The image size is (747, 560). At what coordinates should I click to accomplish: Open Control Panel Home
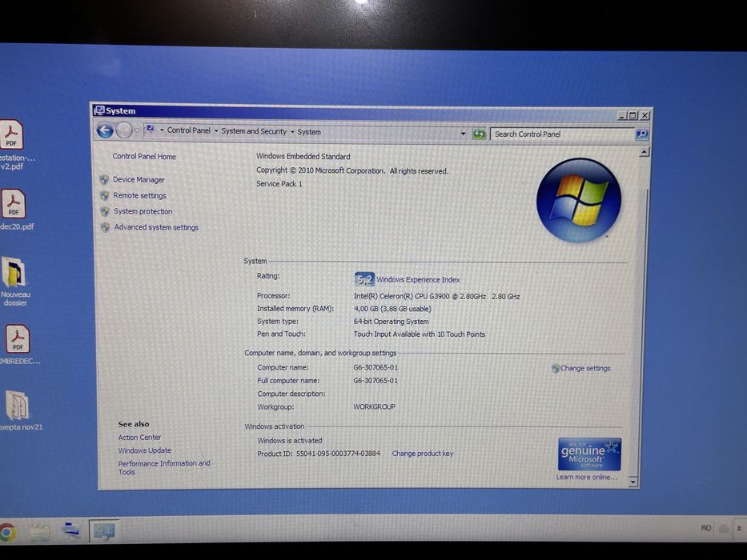click(x=144, y=156)
